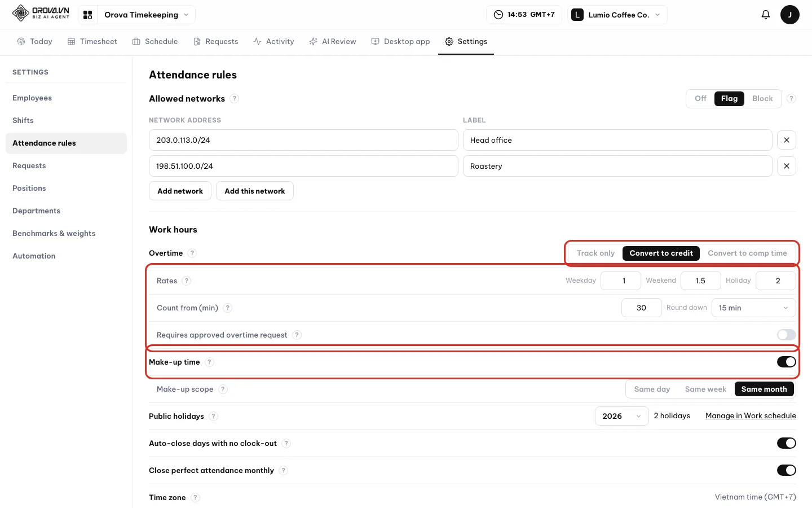The image size is (812, 508).
Task: Open the notifications bell
Action: click(x=765, y=15)
